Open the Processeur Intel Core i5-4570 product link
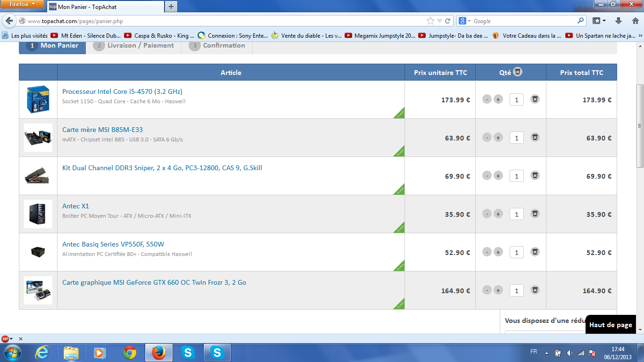Image resolution: width=644 pixels, height=362 pixels. 122,91
